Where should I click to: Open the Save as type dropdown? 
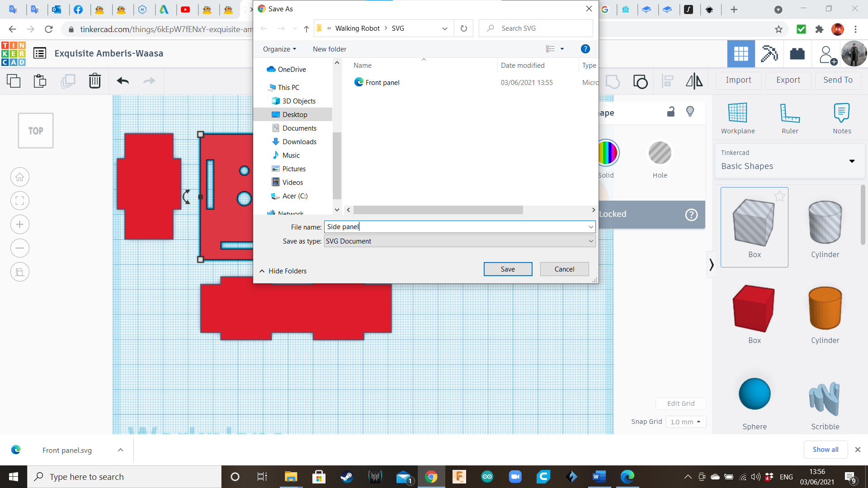click(459, 241)
